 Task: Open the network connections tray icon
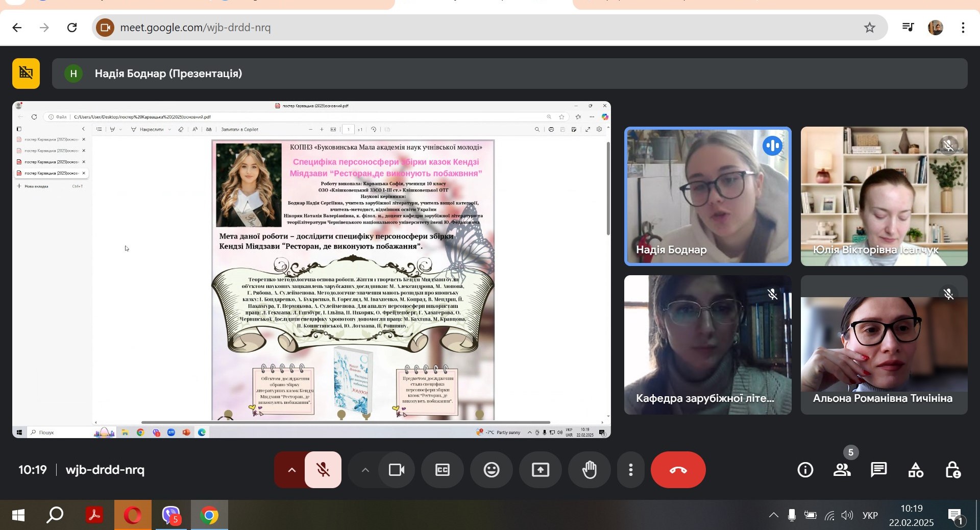tap(829, 516)
